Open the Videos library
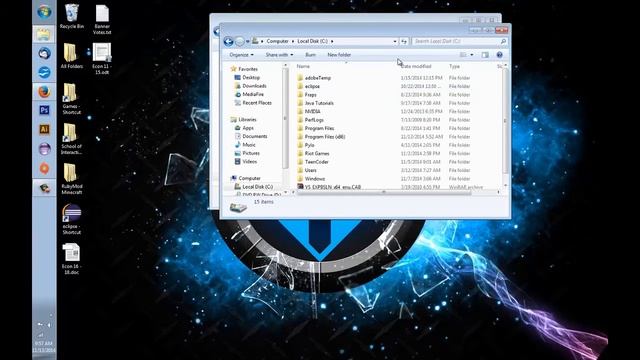The height and width of the screenshot is (360, 640). 249,162
